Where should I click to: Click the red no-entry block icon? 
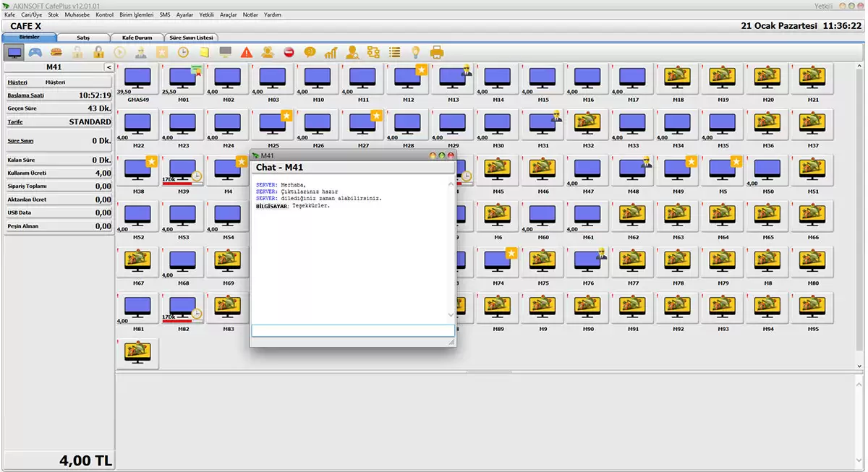tap(289, 52)
